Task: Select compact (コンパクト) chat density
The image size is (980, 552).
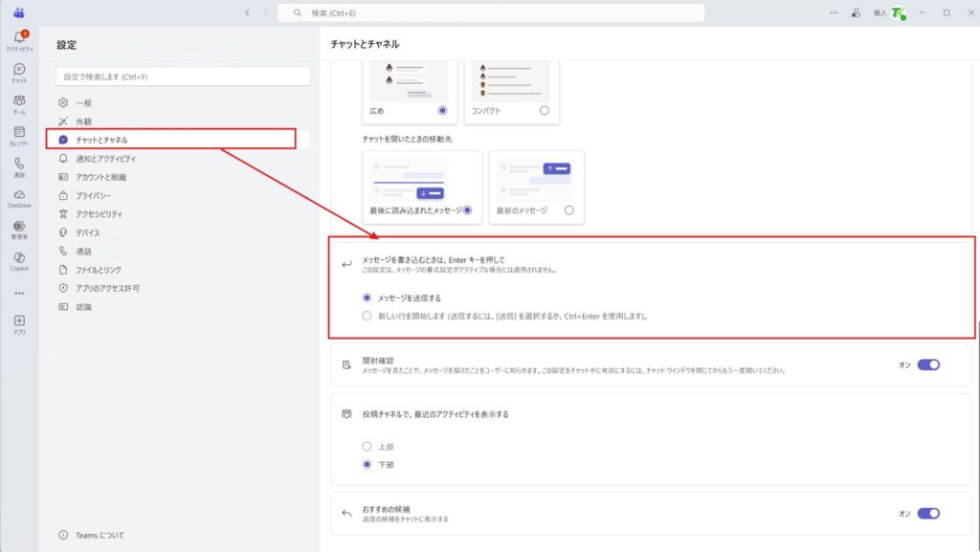Action: click(x=545, y=111)
